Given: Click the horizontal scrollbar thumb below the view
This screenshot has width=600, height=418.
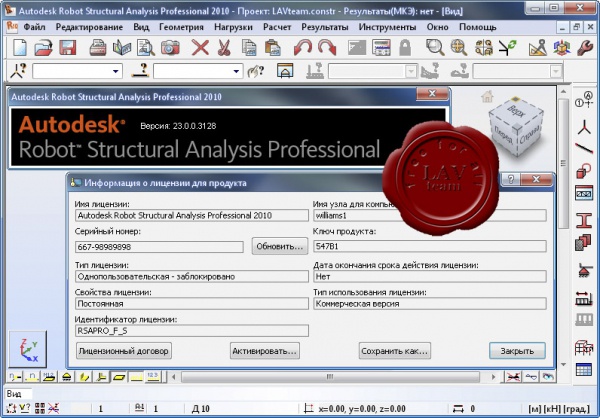Looking at the screenshot, I should click(x=330, y=377).
